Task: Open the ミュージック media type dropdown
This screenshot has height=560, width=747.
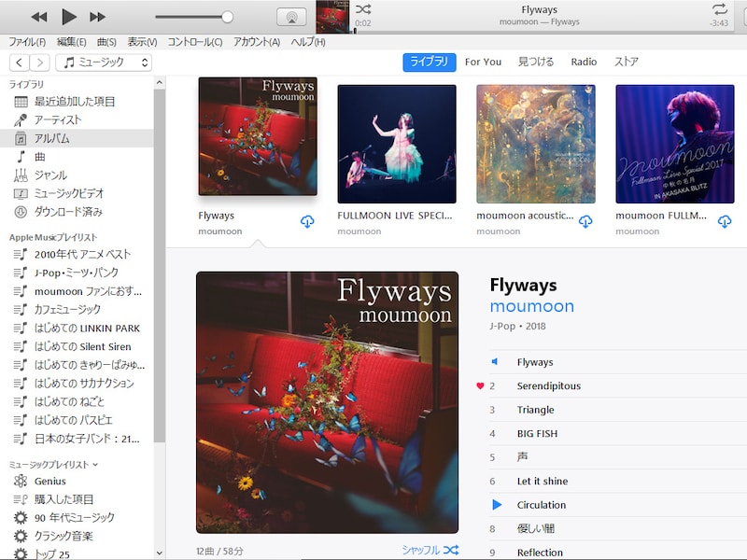Action: coord(104,63)
